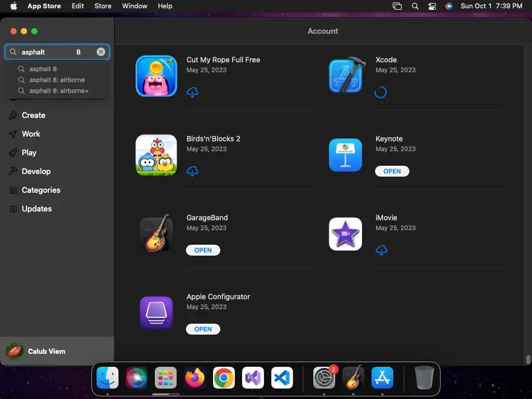Choose the "asphalt 8: airborne" suggestion
Viewport: 532px width, 399px height.
tap(57, 79)
